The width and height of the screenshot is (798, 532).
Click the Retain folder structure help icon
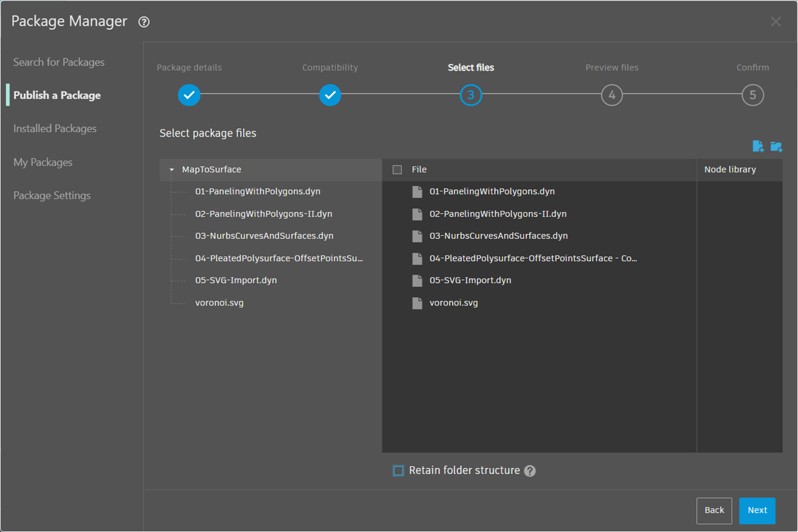[530, 471]
